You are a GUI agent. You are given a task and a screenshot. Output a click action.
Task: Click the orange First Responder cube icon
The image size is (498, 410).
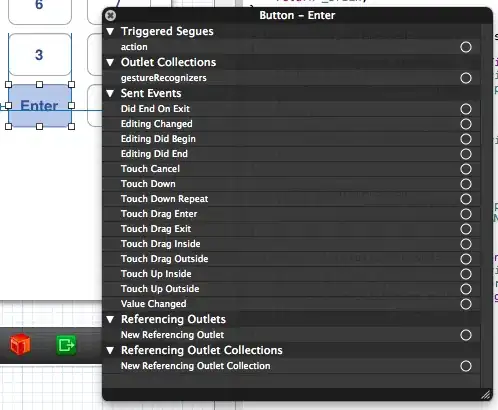[x=20, y=344]
